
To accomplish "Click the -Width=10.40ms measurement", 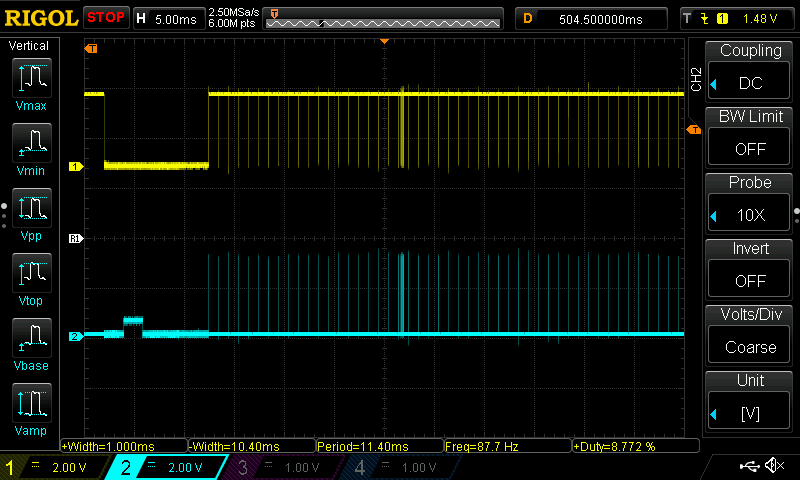I will 252,446.
